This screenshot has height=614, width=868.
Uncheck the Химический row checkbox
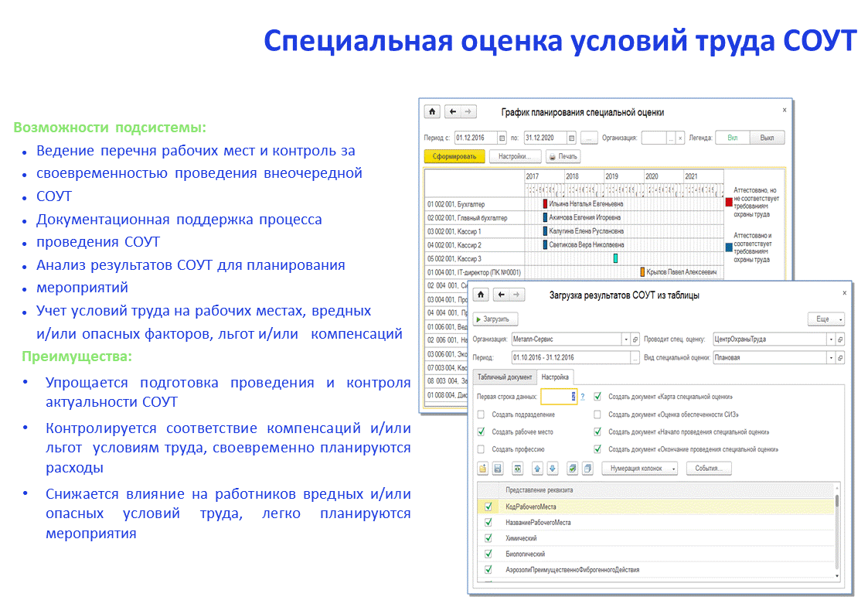488,537
